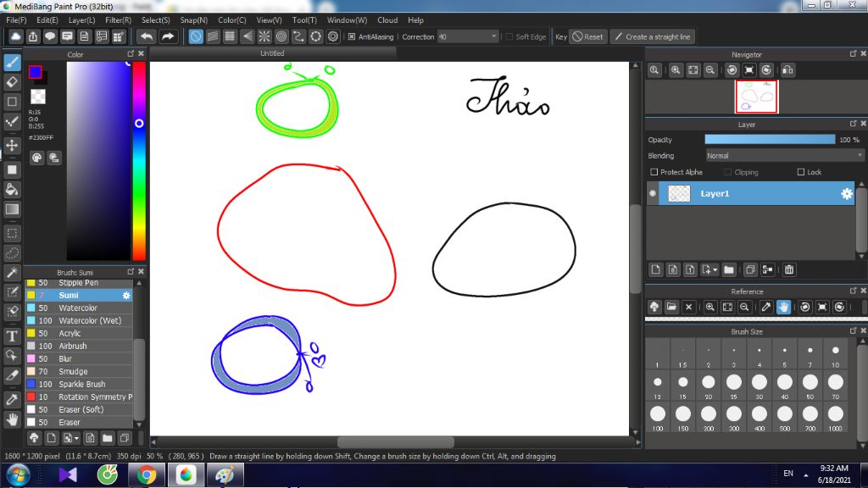Open the Filter menu
The width and height of the screenshot is (868, 488).
(119, 20)
